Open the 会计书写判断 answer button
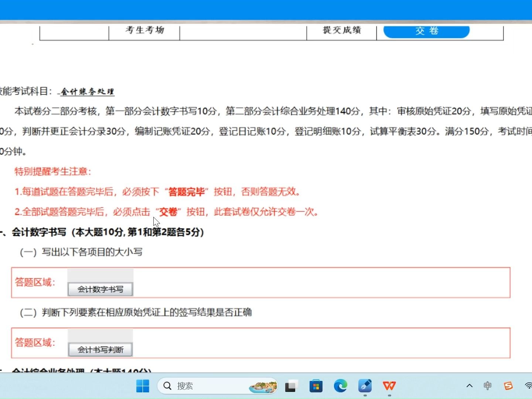 pyautogui.click(x=100, y=349)
